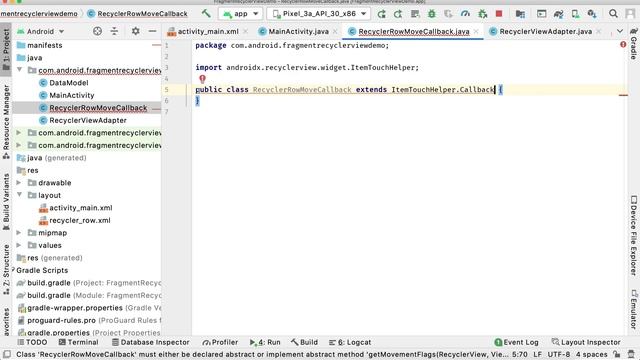This screenshot has height=360, width=640.
Task: Open the app run configuration dropdown
Action: (240, 13)
